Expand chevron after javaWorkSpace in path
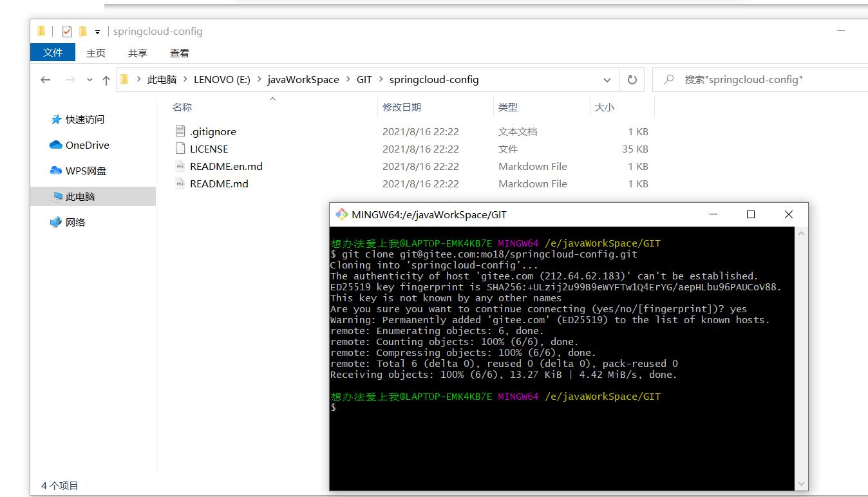This screenshot has height=497, width=868. click(x=348, y=80)
